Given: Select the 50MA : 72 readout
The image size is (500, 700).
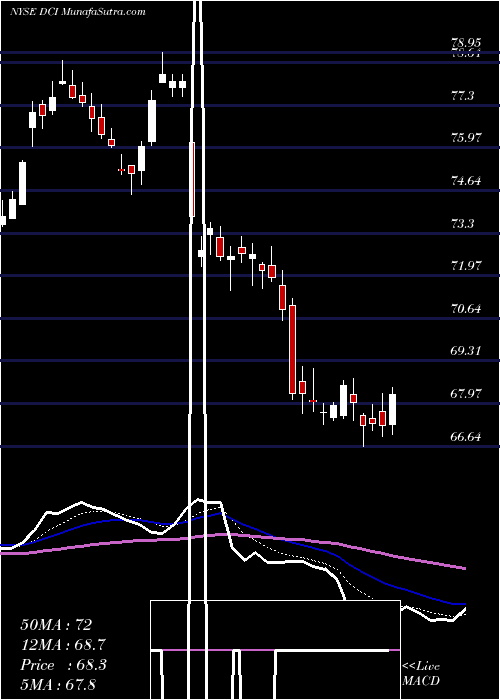Looking at the screenshot, I should (56, 625).
